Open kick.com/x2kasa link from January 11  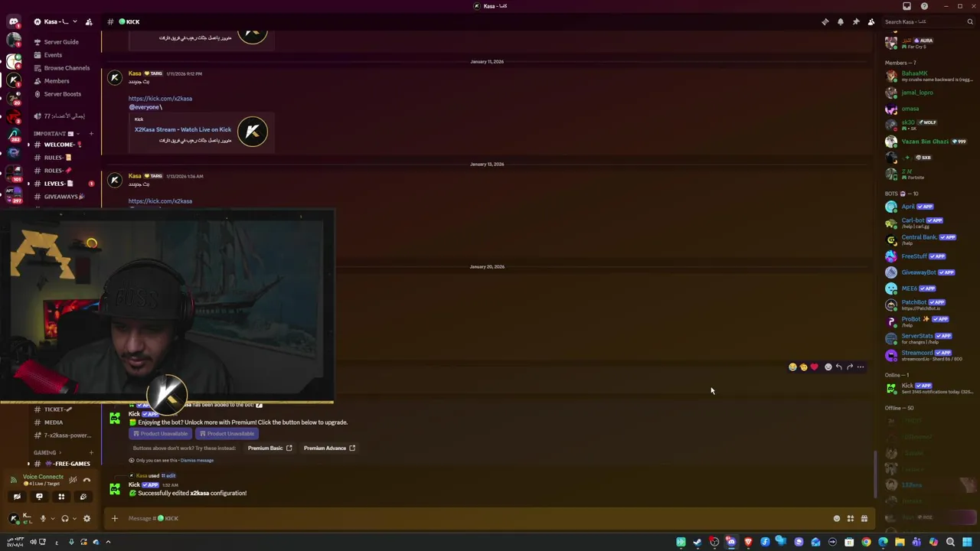(160, 99)
